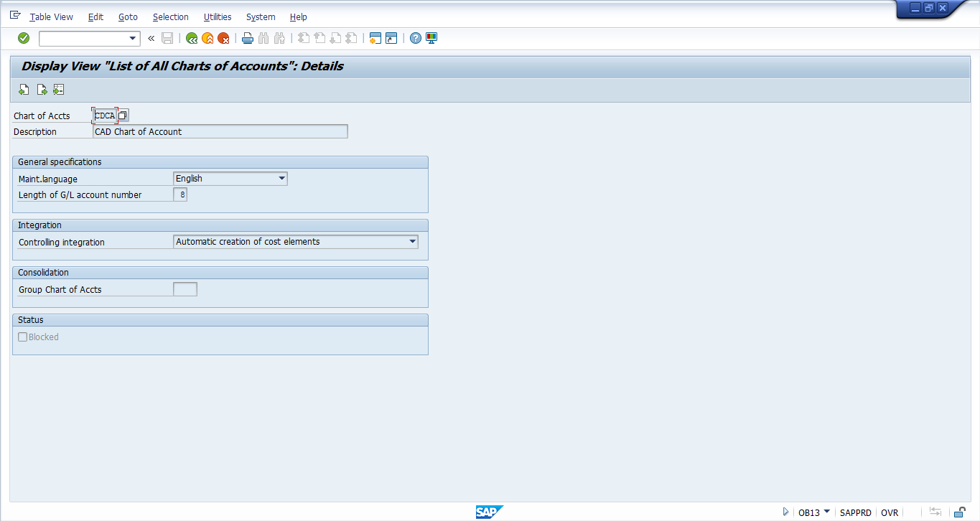
Task: Click the Description field CAD Chart of Account
Action: tap(220, 131)
